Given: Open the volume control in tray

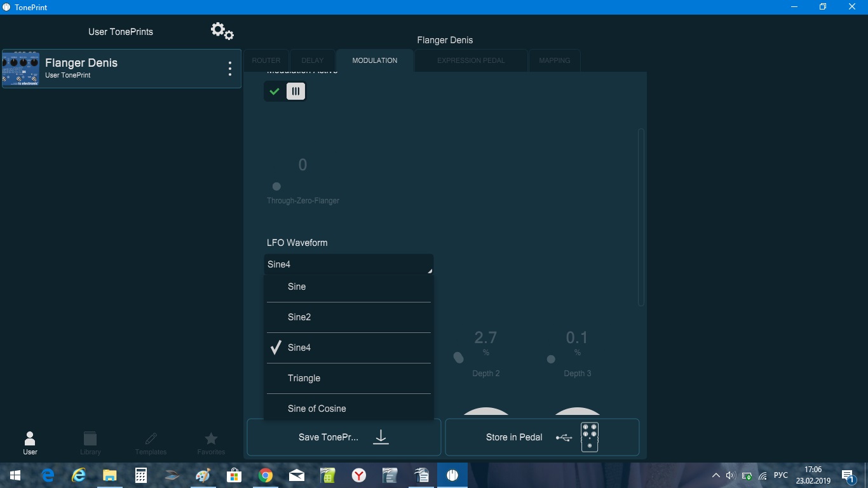Looking at the screenshot, I should click(731, 475).
